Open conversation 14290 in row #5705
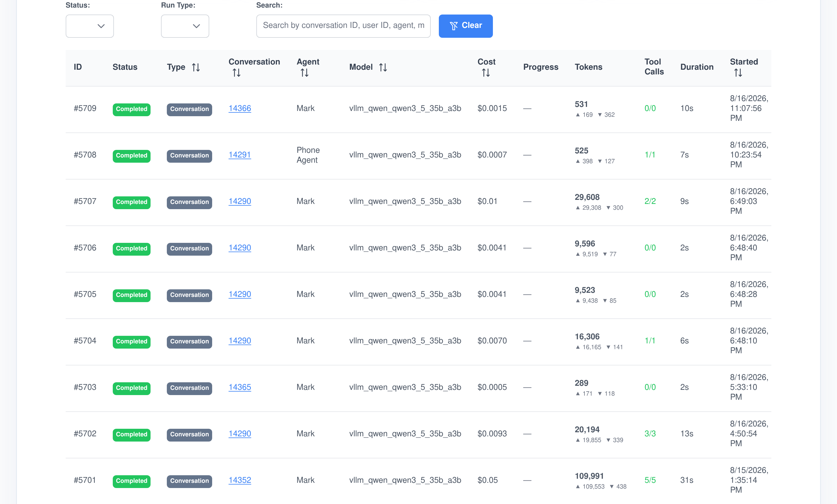The image size is (837, 504). coord(240,295)
